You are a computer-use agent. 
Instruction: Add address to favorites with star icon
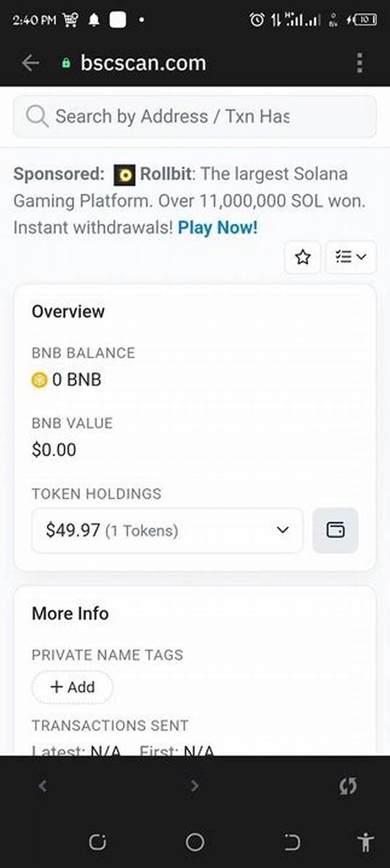click(302, 257)
